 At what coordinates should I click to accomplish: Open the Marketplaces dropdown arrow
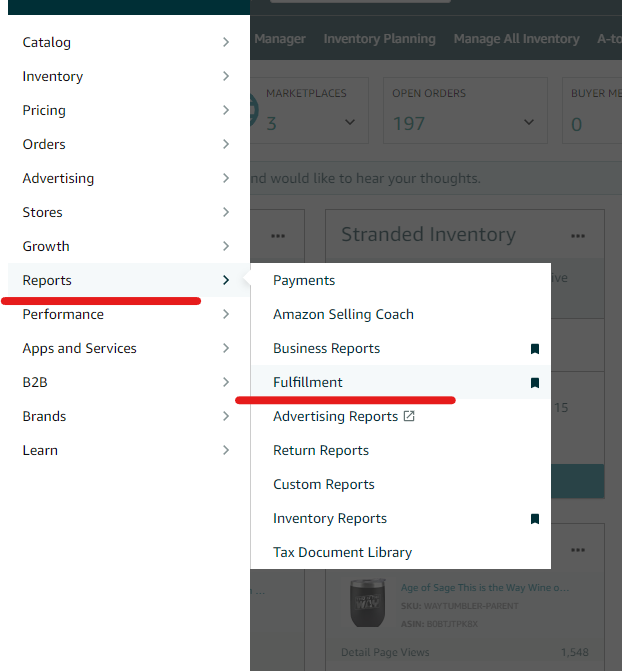[349, 123]
